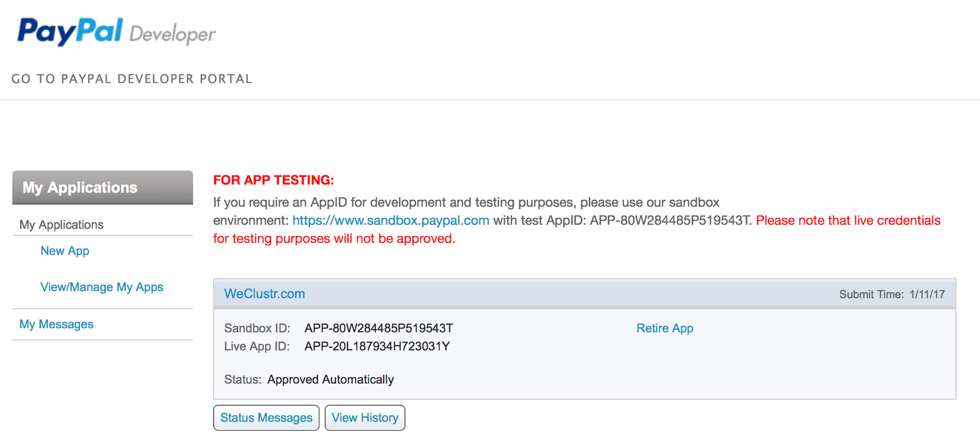Follow the sandbox.paypal.com link
The width and height of the screenshot is (980, 436).
pos(390,220)
